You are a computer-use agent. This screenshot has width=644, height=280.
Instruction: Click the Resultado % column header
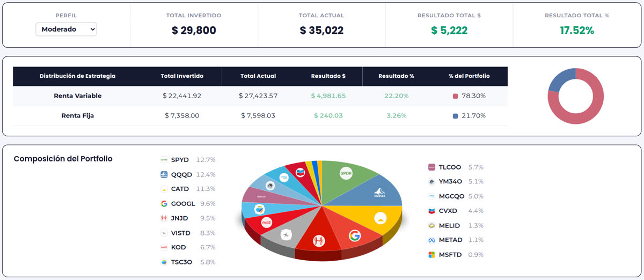pos(396,76)
